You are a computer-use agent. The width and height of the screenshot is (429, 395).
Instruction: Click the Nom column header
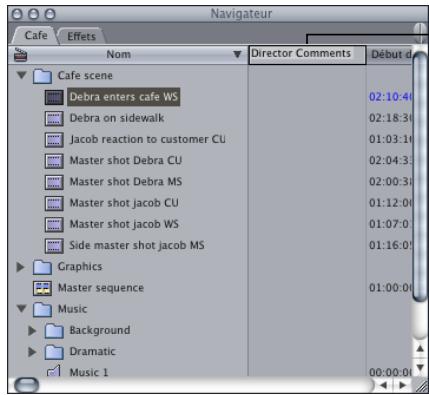coord(128,55)
